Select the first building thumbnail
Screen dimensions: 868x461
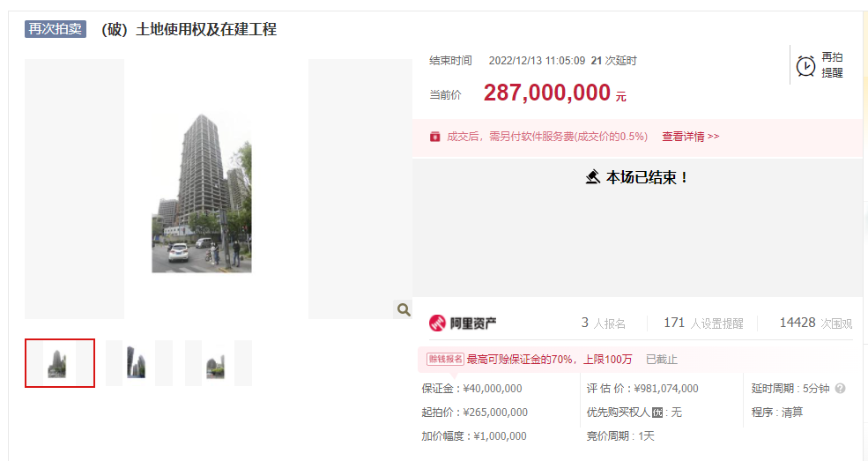coord(59,363)
